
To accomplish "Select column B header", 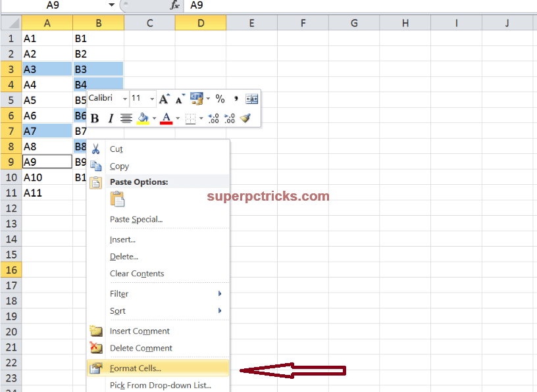I will pyautogui.click(x=99, y=23).
